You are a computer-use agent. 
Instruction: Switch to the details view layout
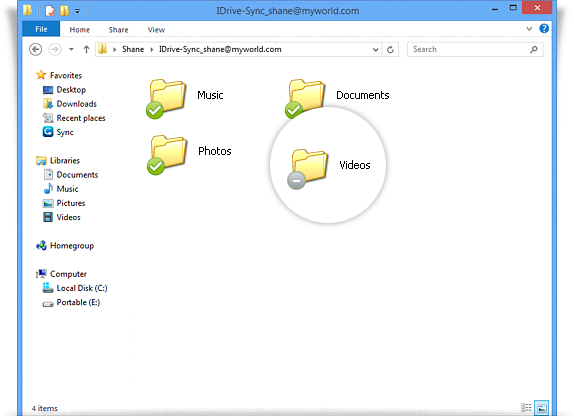coord(526,407)
